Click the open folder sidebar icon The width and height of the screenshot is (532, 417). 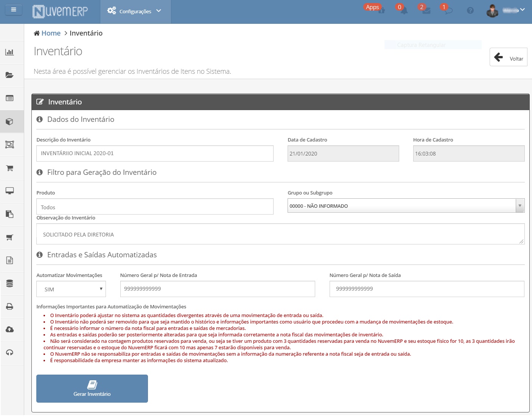[x=9, y=75]
